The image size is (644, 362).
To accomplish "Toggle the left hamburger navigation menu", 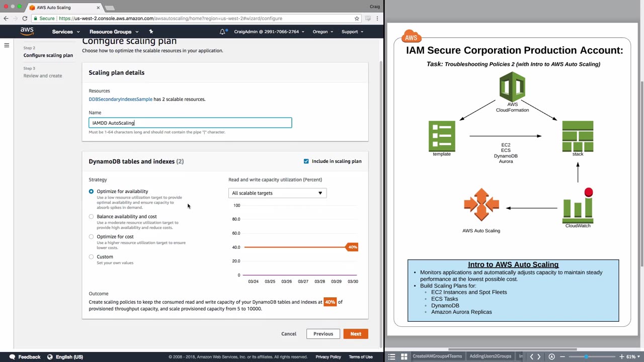I will coord(7,46).
